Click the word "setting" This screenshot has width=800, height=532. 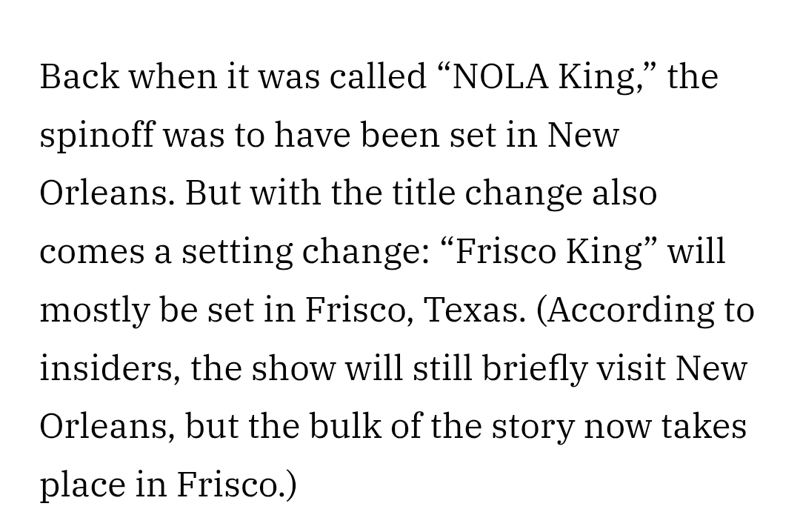(x=237, y=252)
